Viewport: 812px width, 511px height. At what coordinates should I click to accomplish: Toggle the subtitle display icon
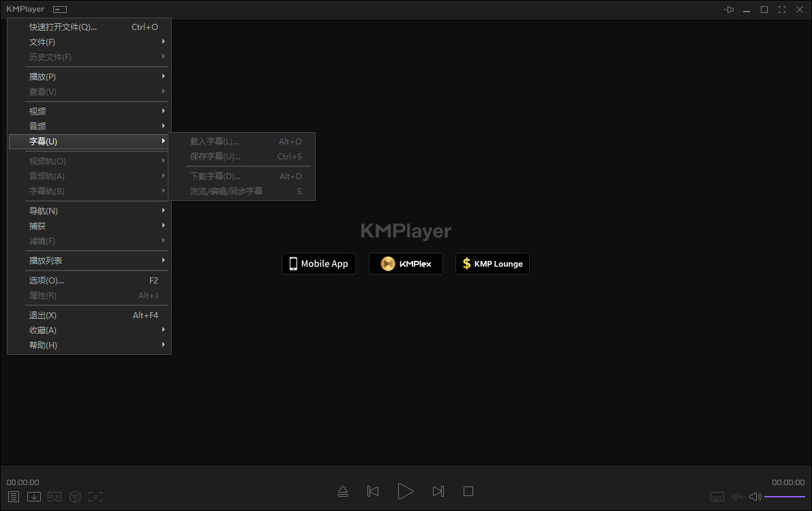coord(717,497)
